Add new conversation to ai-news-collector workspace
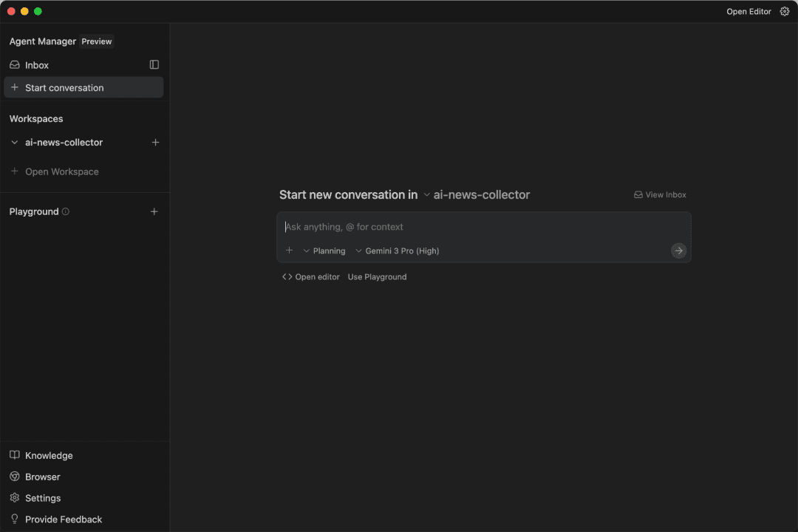The height and width of the screenshot is (532, 798). click(x=155, y=143)
